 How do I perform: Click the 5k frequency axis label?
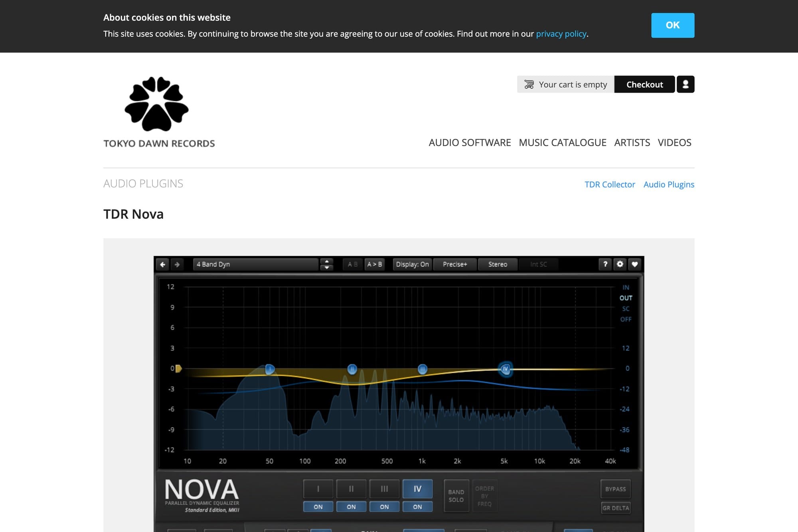(x=504, y=461)
